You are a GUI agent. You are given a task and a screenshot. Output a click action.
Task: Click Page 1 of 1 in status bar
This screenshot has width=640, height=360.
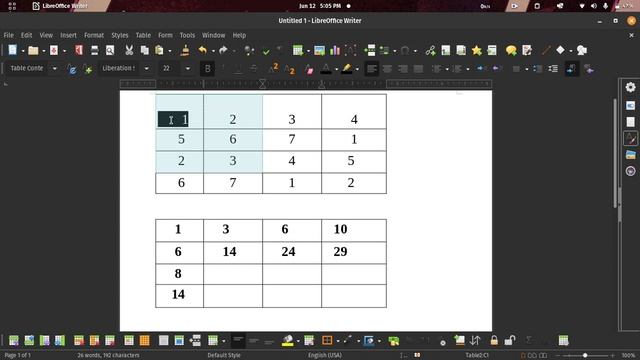pyautogui.click(x=18, y=355)
